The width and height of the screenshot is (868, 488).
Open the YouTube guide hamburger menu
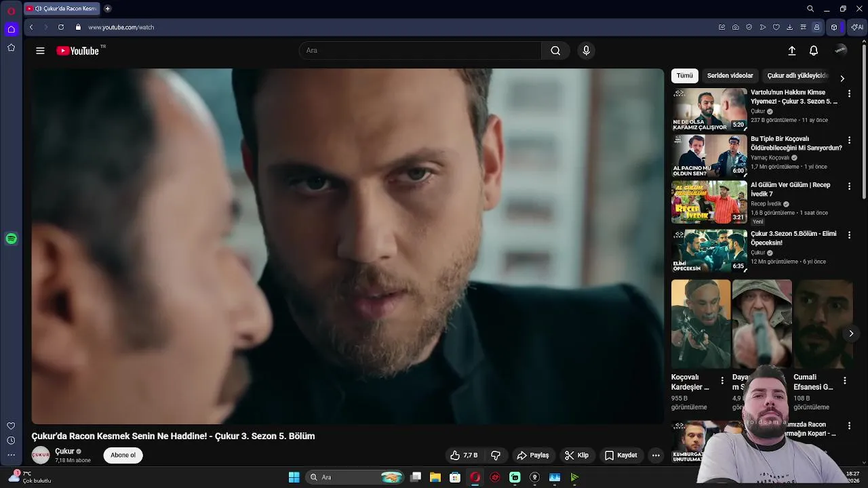(40, 51)
